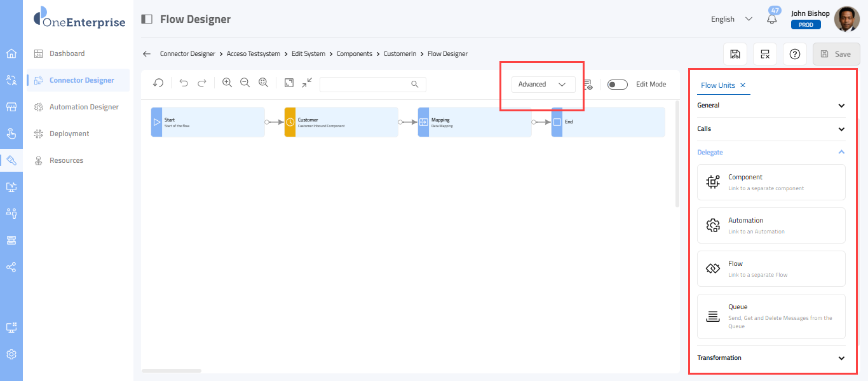868x381 pixels.
Task: Click the reset/refresh canvas icon
Action: [158, 83]
